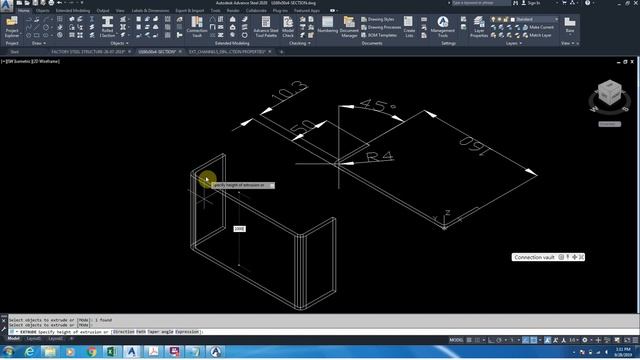640x360 pixels.
Task: Select the Layout1 tab
Action: (33, 339)
